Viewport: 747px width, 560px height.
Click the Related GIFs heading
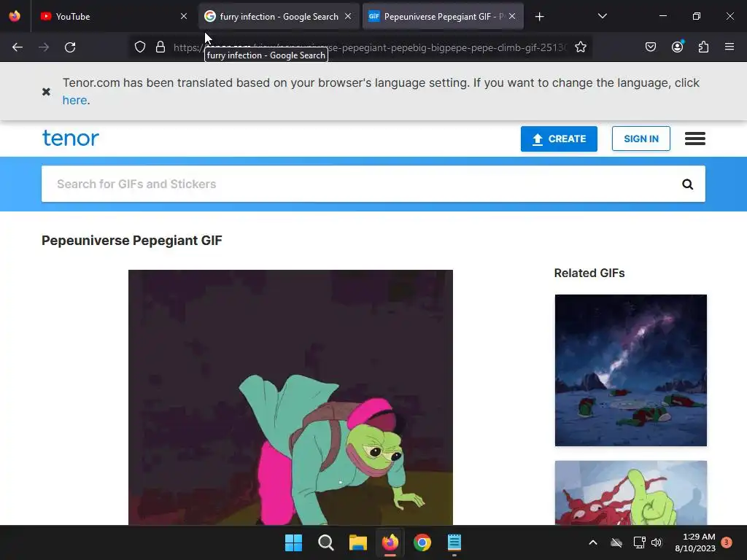[589, 273]
